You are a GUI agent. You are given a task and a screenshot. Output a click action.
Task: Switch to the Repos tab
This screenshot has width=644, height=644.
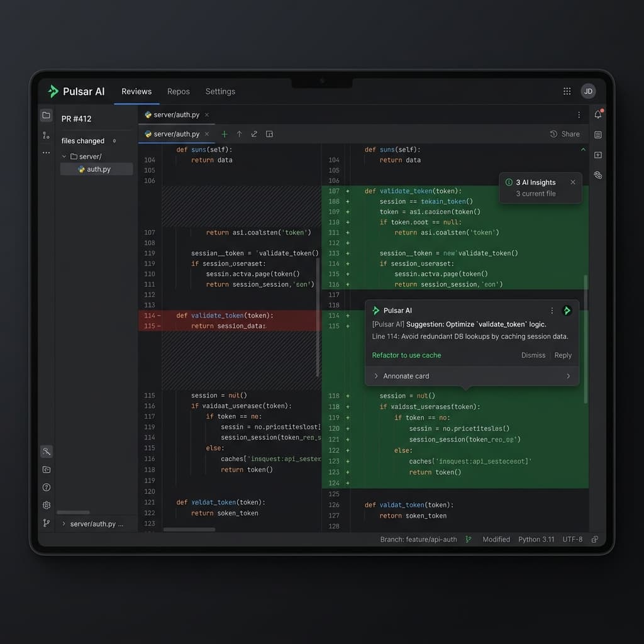tap(178, 92)
